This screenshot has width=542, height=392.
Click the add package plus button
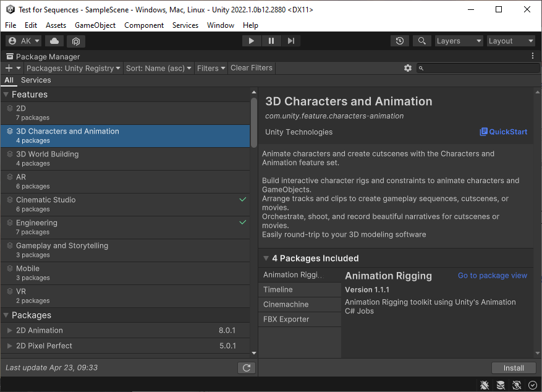point(13,68)
